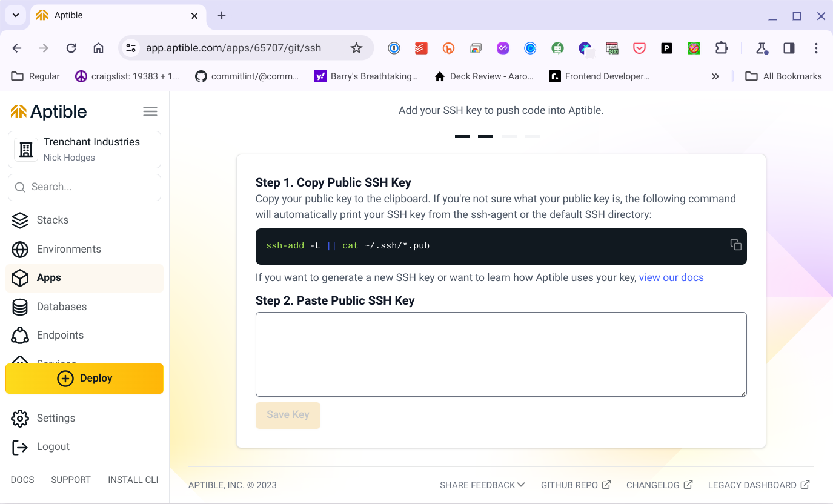Screen dimensions: 833x504
Task: Open the All Bookmarks folder
Action: pyautogui.click(x=783, y=76)
